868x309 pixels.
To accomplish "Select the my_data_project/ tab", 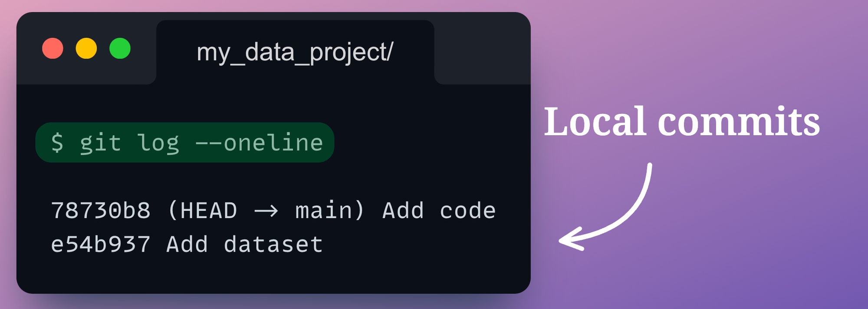I will click(295, 52).
